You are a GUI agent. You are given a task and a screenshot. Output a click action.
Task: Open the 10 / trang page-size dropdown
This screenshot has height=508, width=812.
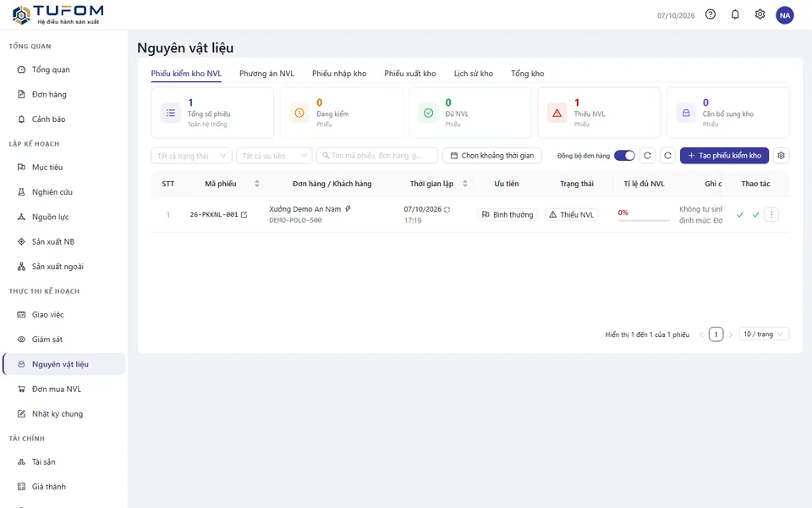click(x=764, y=334)
